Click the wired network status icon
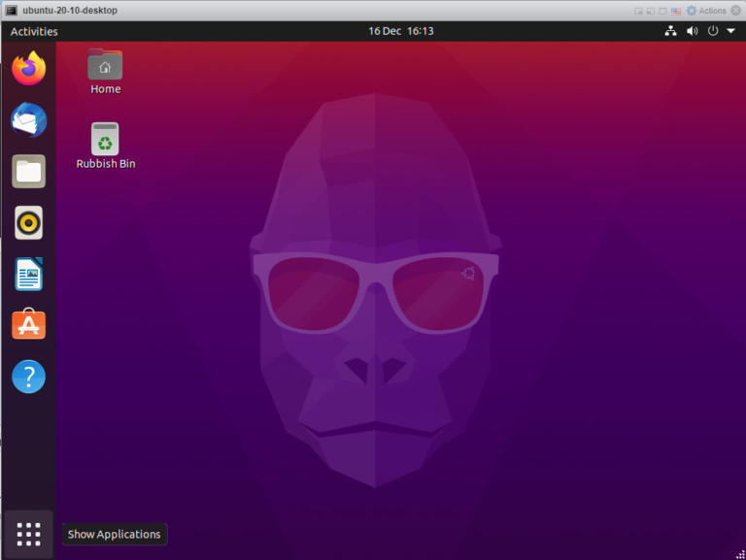The height and width of the screenshot is (560, 746). [x=671, y=31]
